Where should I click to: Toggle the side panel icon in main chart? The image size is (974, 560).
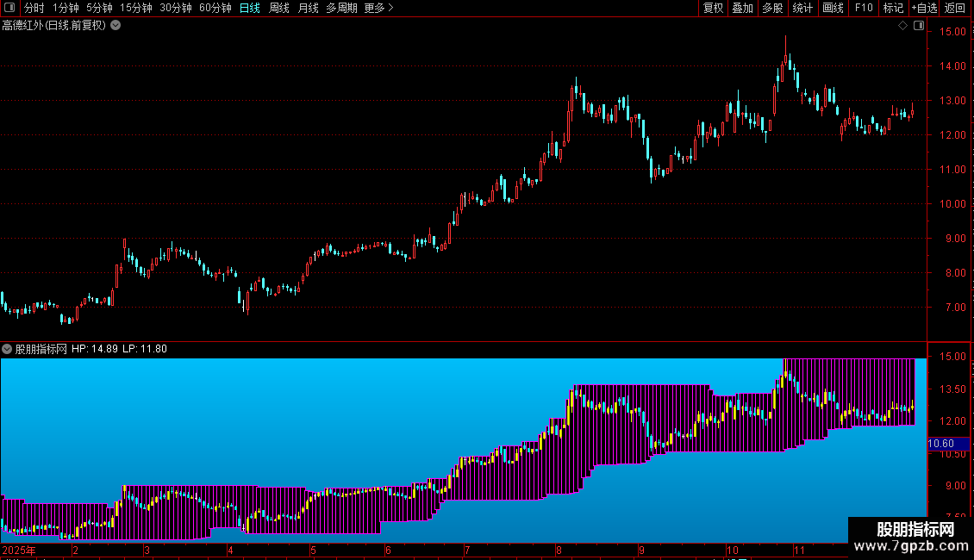pyautogui.click(x=919, y=26)
